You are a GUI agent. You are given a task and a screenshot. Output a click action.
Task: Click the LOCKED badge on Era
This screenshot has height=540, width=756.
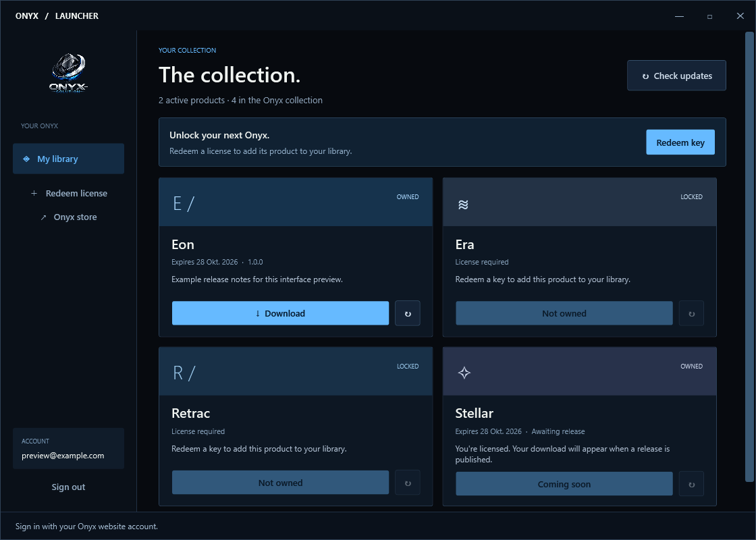(691, 196)
